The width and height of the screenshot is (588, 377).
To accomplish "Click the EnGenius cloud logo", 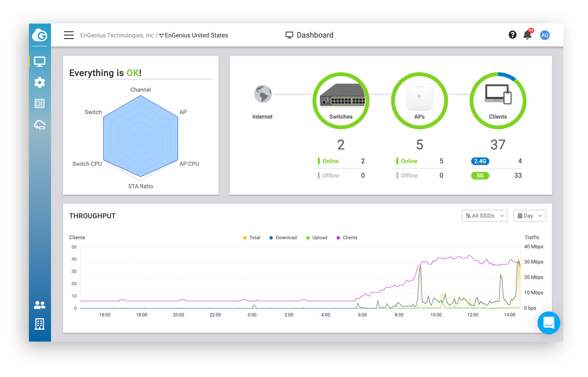I will point(40,35).
